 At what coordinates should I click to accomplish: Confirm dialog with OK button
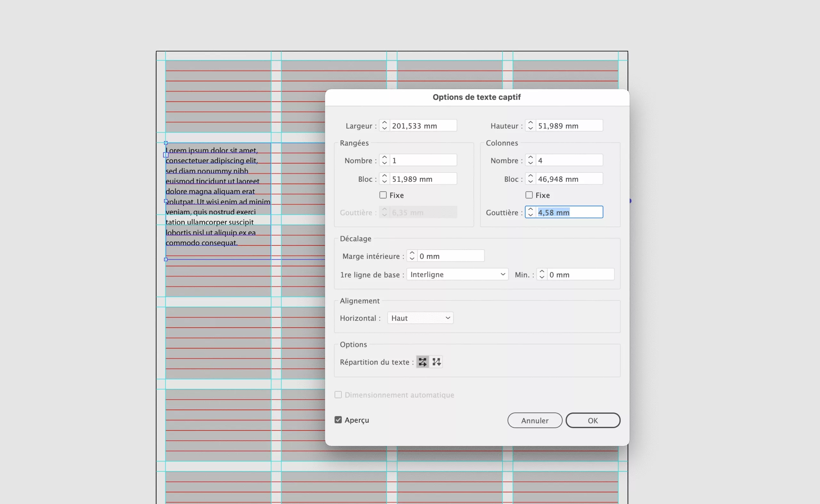click(x=593, y=420)
